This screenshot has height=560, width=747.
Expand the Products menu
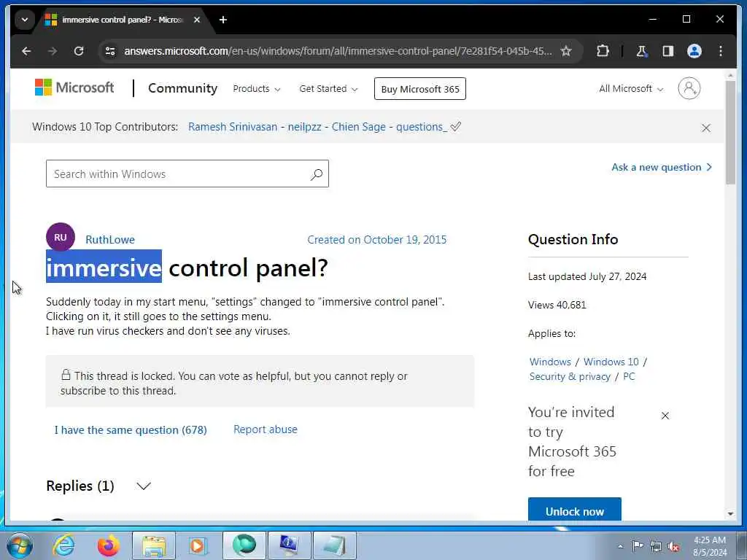tap(256, 88)
